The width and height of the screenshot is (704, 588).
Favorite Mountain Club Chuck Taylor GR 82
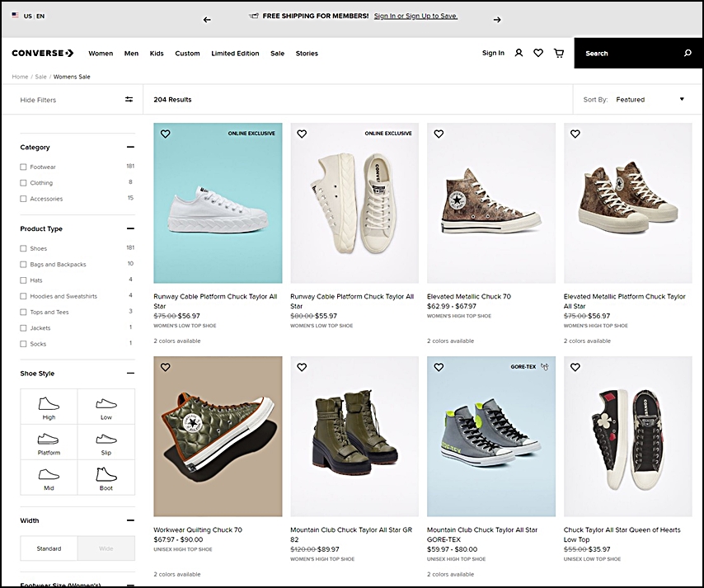coord(302,368)
